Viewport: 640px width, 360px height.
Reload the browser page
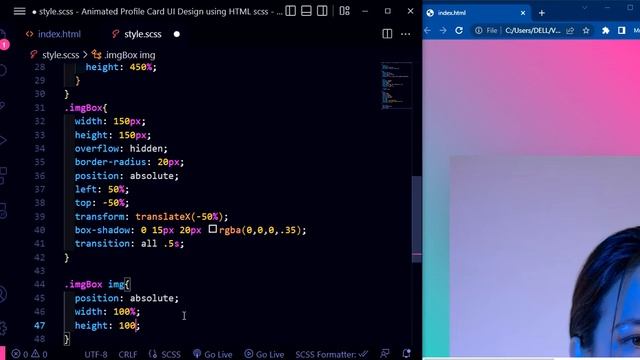pyautogui.click(x=459, y=31)
